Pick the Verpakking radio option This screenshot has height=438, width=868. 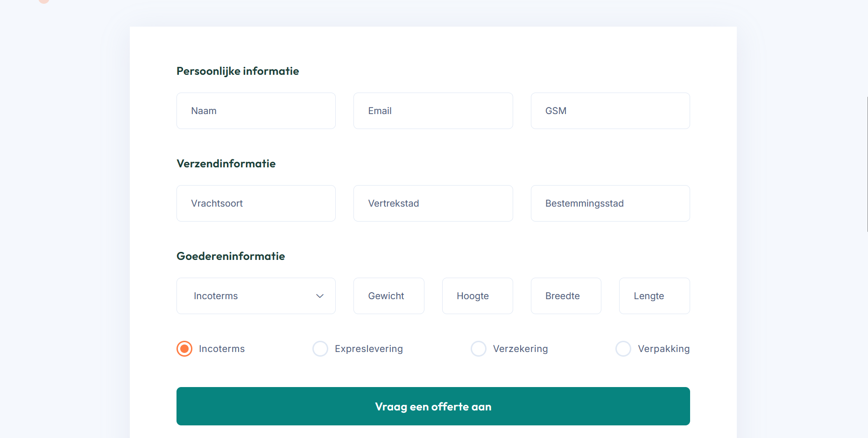[623, 349]
